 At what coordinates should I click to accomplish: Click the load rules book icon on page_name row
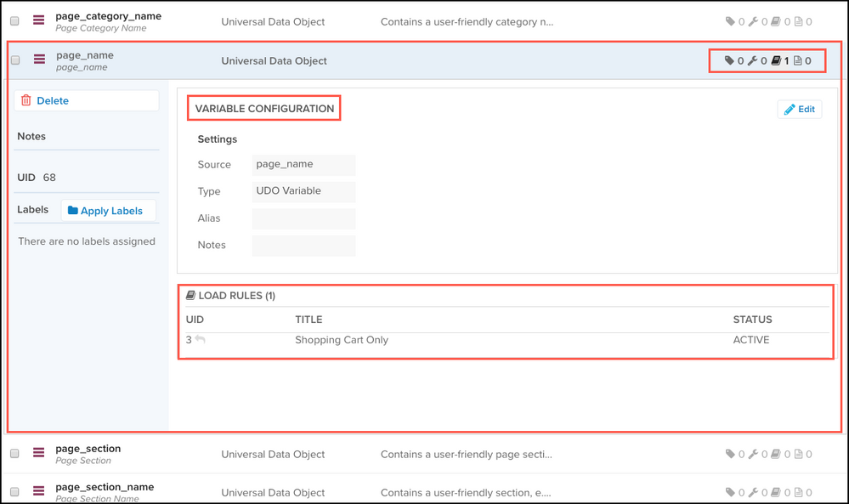click(775, 60)
